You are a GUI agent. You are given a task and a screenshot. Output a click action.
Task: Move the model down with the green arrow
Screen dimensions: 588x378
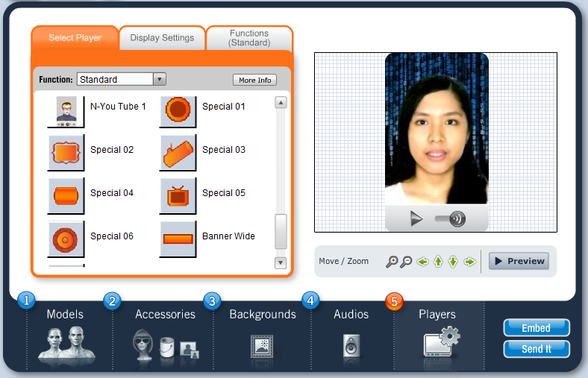tap(453, 262)
